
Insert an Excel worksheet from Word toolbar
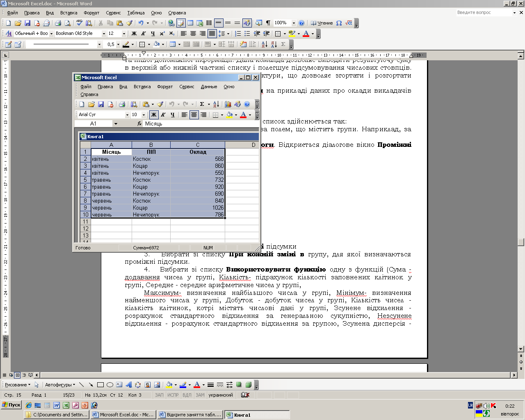click(200, 23)
